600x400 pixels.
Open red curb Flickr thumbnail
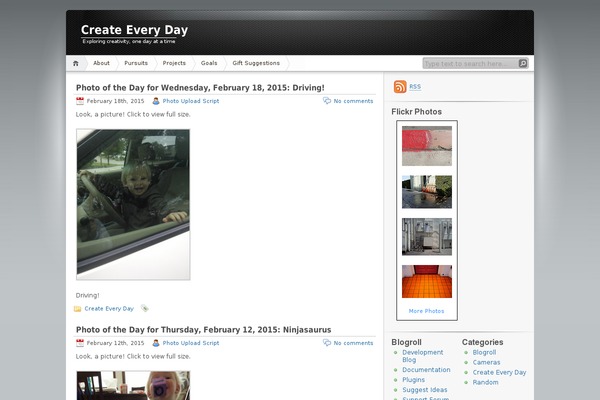pos(427,146)
